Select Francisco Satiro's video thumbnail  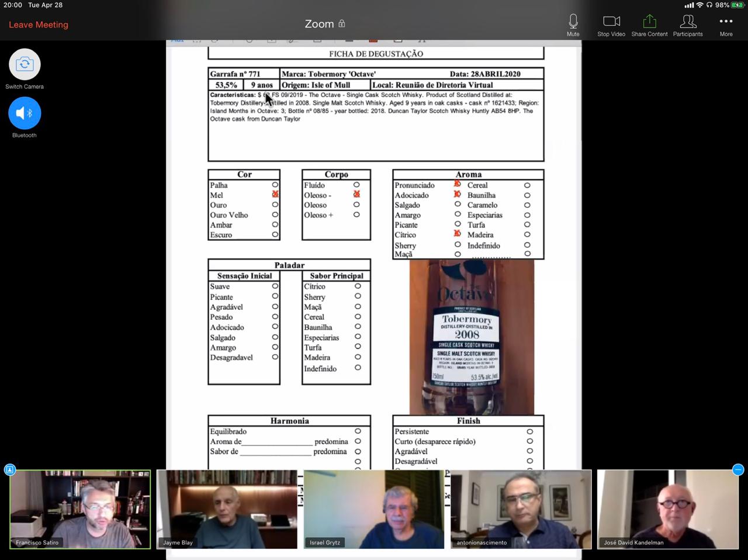80,509
